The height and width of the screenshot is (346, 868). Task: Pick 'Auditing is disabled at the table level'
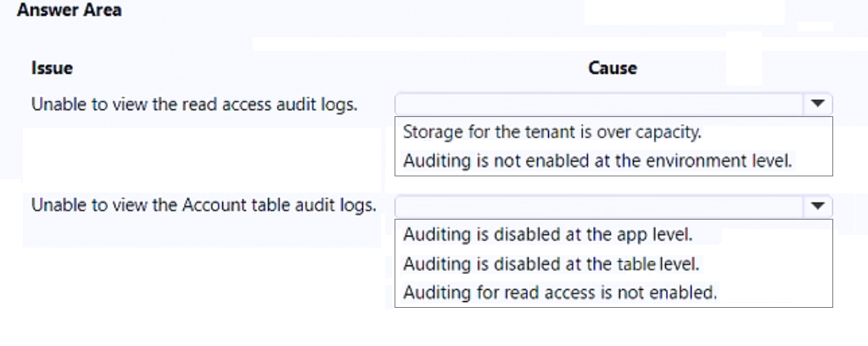click(551, 264)
